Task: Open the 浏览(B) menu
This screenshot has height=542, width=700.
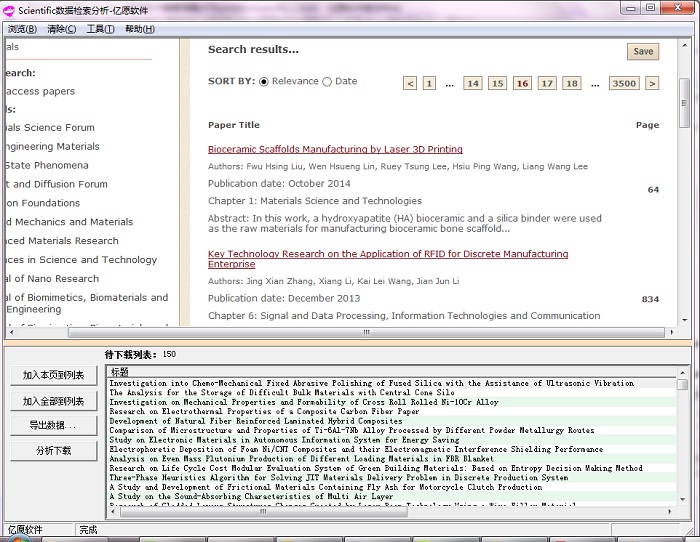Action: pos(24,29)
